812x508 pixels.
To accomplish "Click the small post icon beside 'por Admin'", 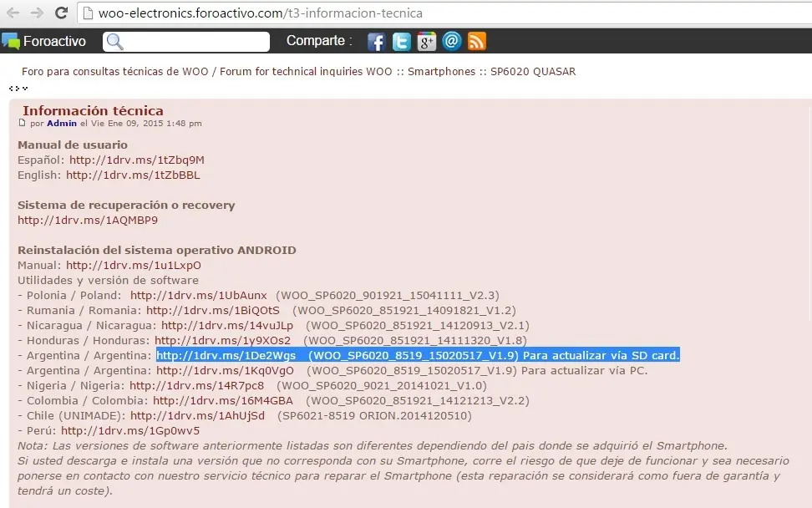I will [x=22, y=124].
